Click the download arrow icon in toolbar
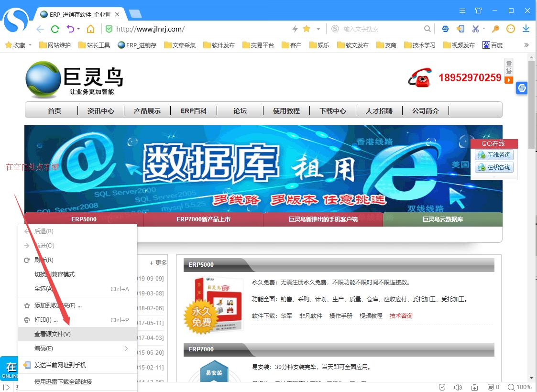 pyautogui.click(x=526, y=29)
